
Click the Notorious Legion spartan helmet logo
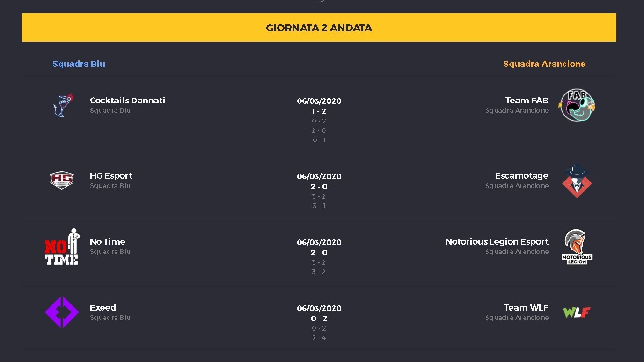pyautogui.click(x=577, y=246)
